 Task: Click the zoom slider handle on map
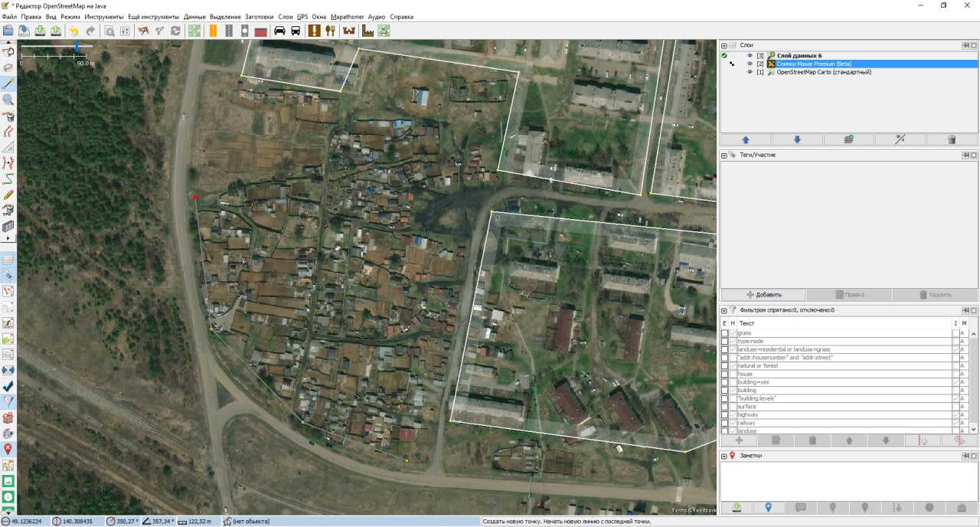pyautogui.click(x=77, y=47)
